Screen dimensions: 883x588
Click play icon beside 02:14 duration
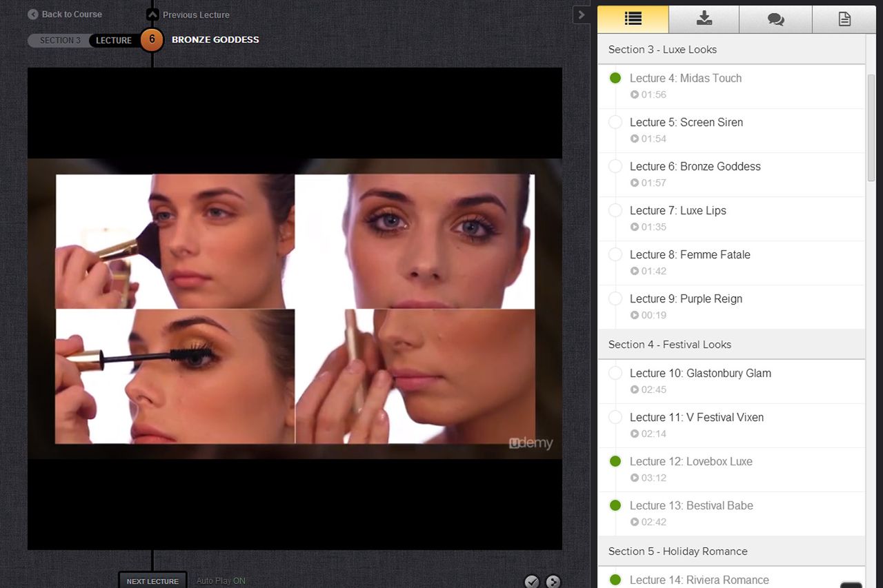click(635, 434)
